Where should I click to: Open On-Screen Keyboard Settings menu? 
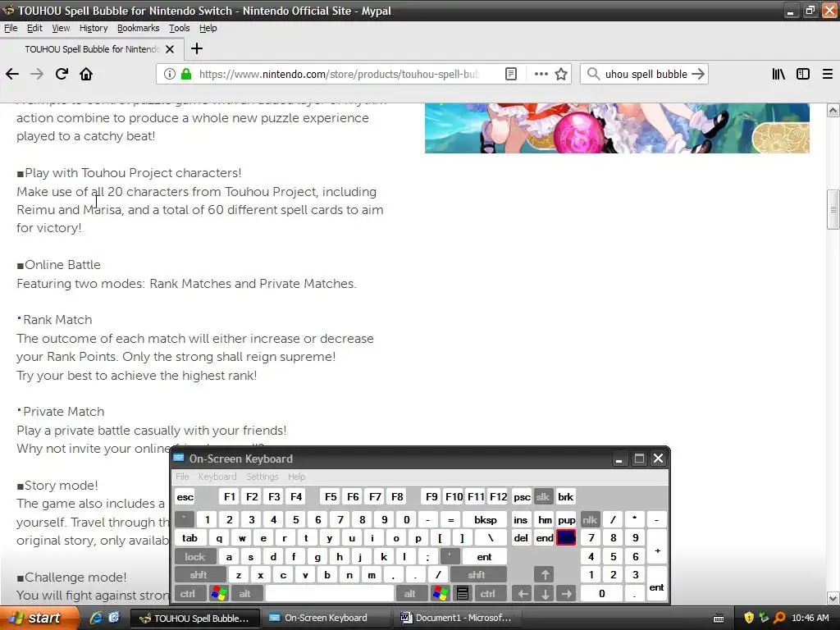click(x=262, y=477)
